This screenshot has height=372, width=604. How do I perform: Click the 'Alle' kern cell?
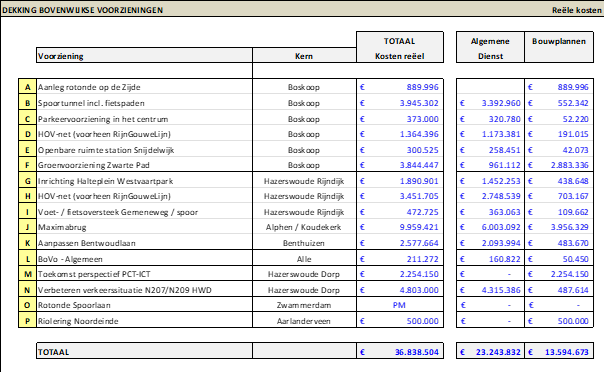[304, 259]
